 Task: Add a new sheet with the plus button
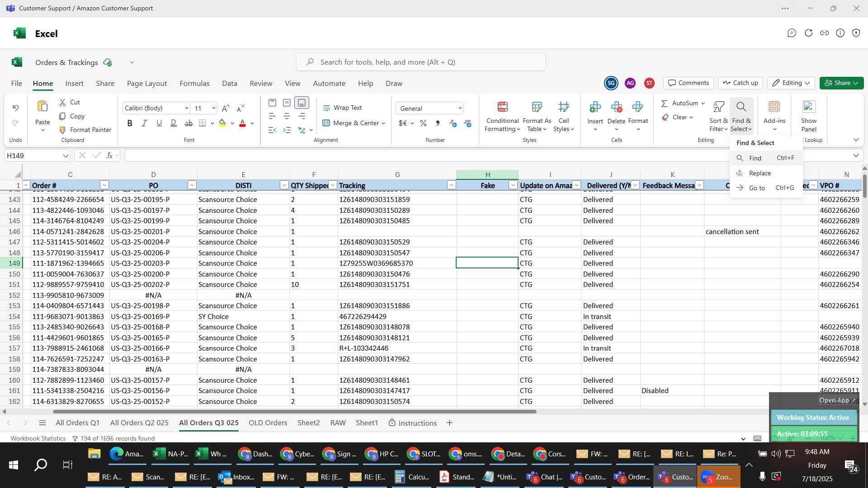449,423
